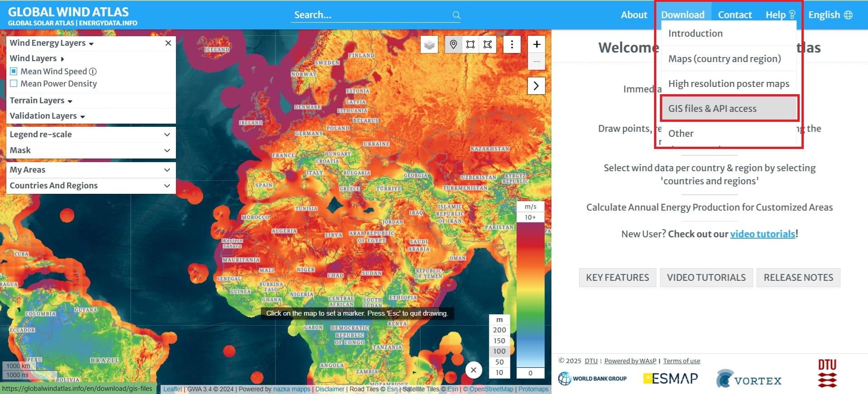The height and width of the screenshot is (394, 868).
Task: Cancel marker drawing with round X button
Action: [474, 370]
